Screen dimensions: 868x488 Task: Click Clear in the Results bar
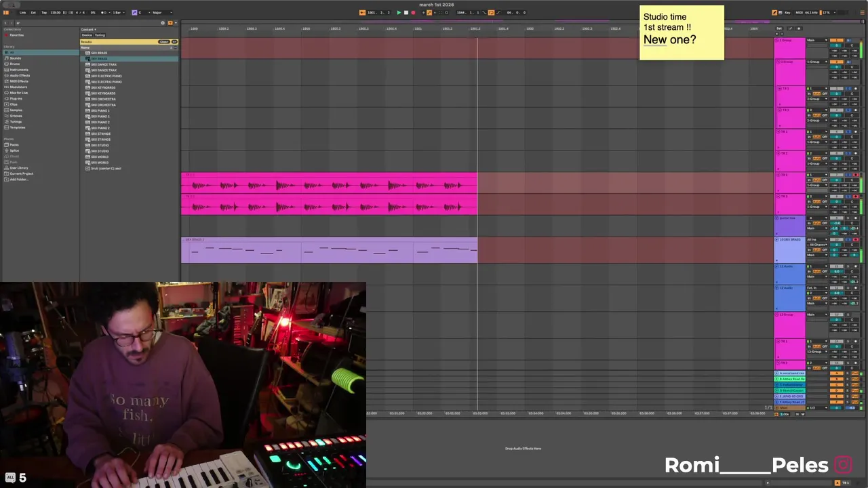point(164,41)
